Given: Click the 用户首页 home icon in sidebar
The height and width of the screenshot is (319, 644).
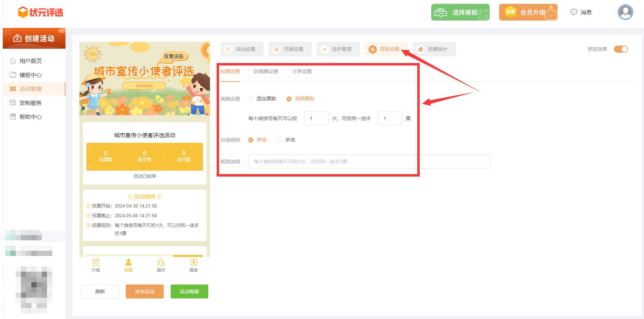Looking at the screenshot, I should 13,61.
